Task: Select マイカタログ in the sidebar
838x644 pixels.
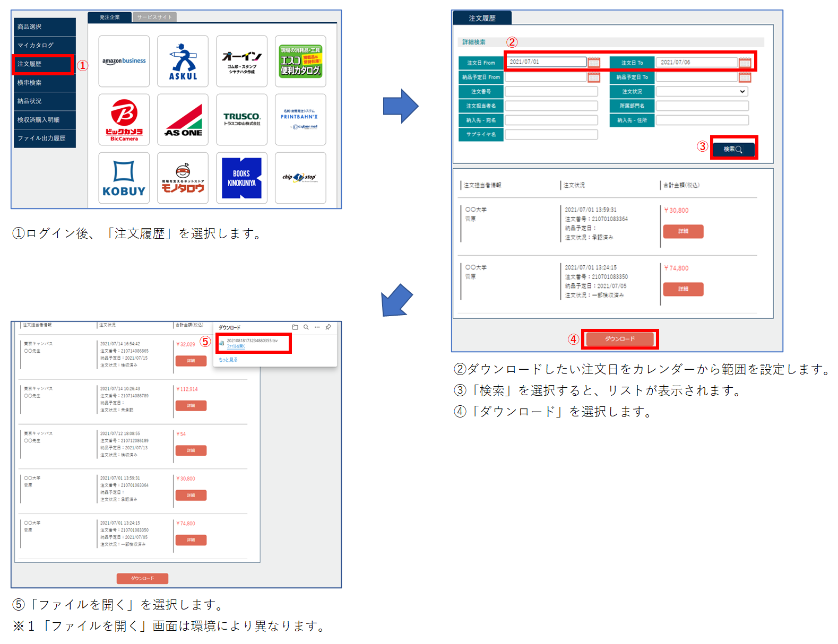Action: pyautogui.click(x=45, y=45)
